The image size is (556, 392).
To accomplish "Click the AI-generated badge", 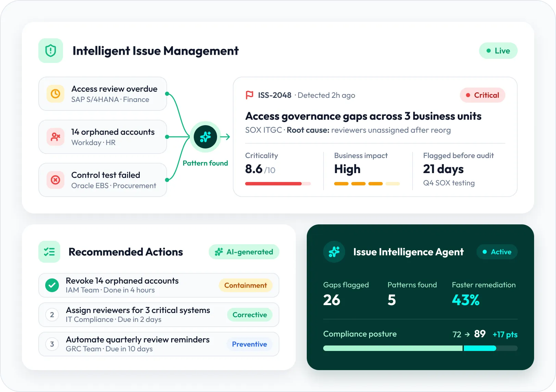I will pyautogui.click(x=244, y=252).
